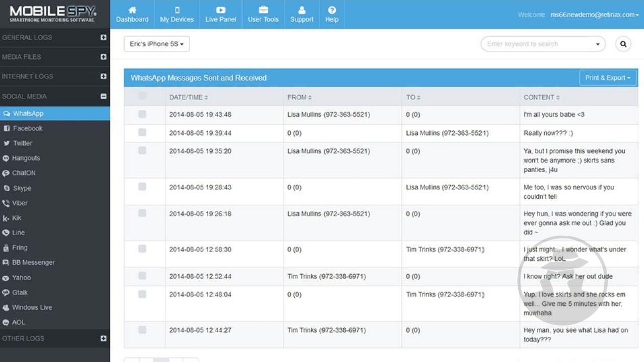644x362 pixels.
Task: Select WhatsApp in the sidebar menu
Action: pyautogui.click(x=55, y=114)
